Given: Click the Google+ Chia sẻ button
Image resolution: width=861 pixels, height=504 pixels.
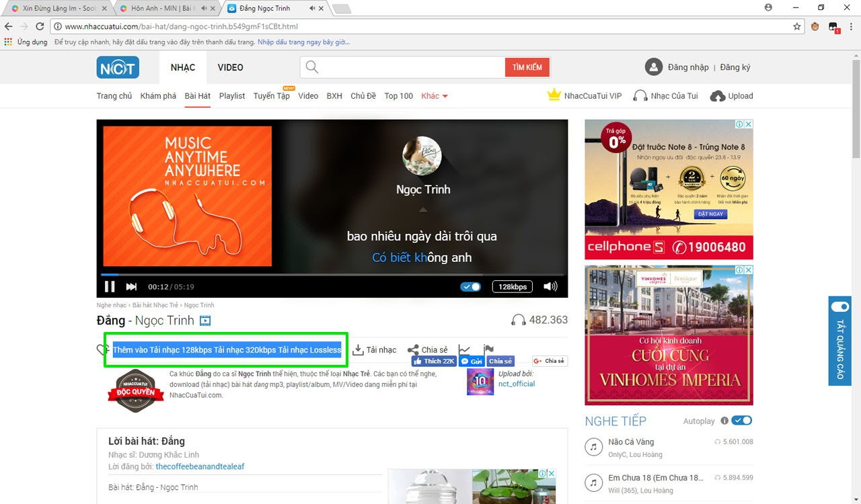Looking at the screenshot, I should click(x=550, y=361).
